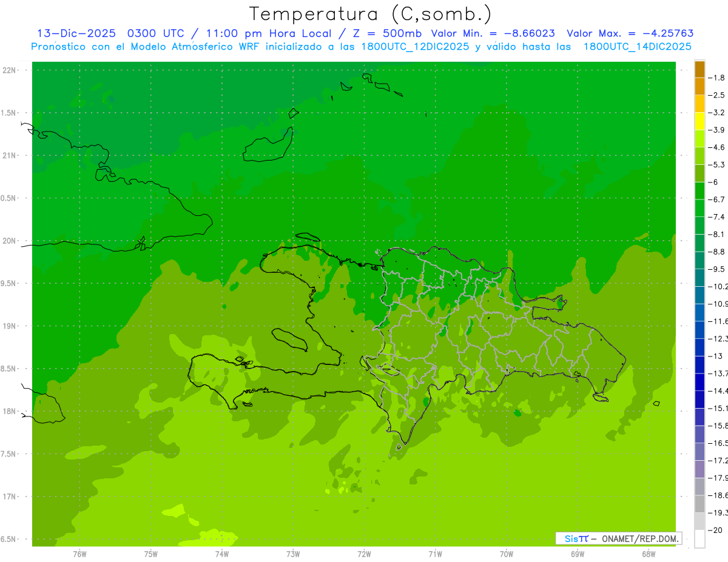The height and width of the screenshot is (562, 728).
Task: Select the "13-Dic-2025" date text
Action: (x=76, y=33)
